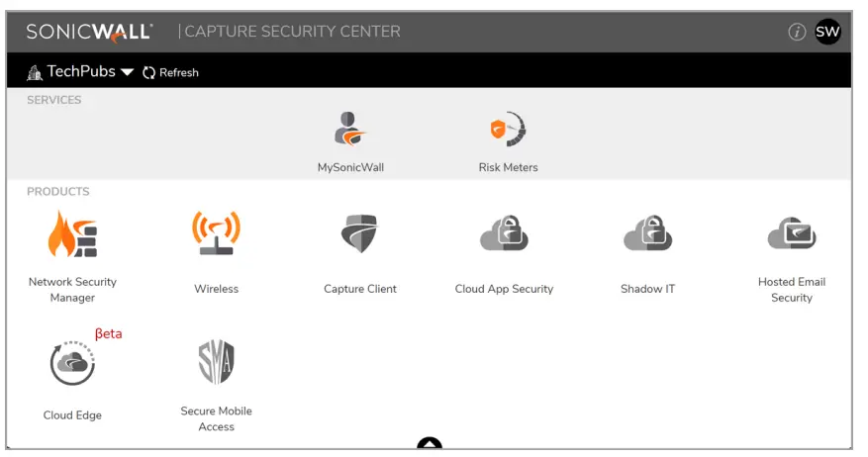Expand the TechPubs tenant dropdown
This screenshot has height=457, width=868.
[x=127, y=72]
